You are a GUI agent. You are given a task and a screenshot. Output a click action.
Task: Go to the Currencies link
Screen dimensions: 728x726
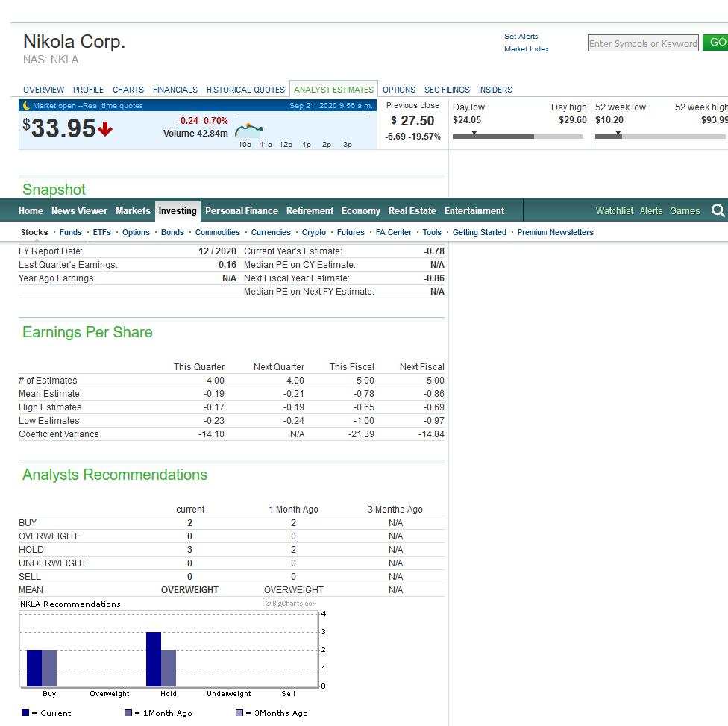tap(271, 232)
